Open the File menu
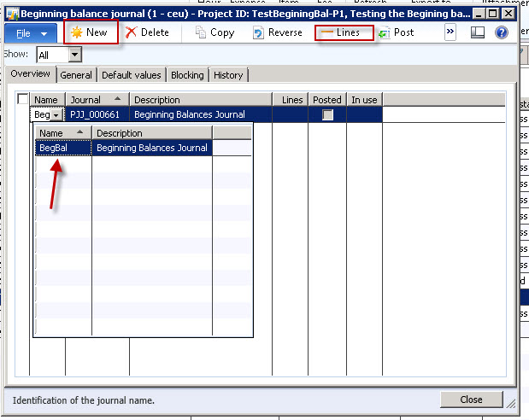This screenshot has width=529, height=420. [x=31, y=32]
